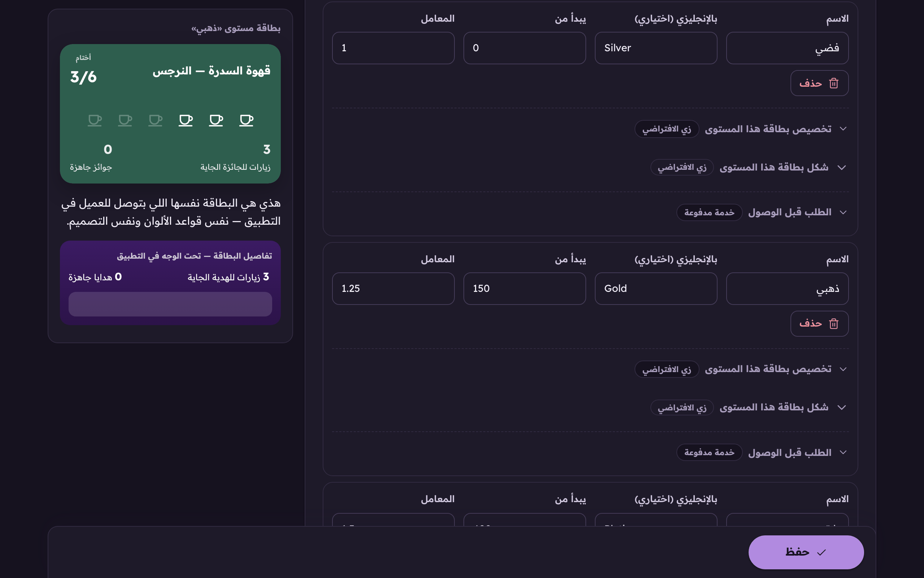This screenshot has width=924, height=578.
Task: Click the fourth (faded) cup stamp icon
Action: point(156,120)
